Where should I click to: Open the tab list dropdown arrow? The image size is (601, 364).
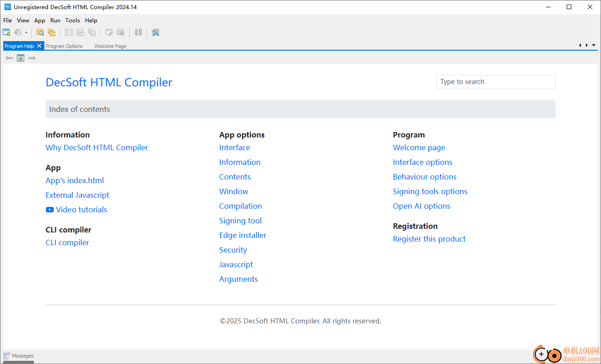click(594, 45)
